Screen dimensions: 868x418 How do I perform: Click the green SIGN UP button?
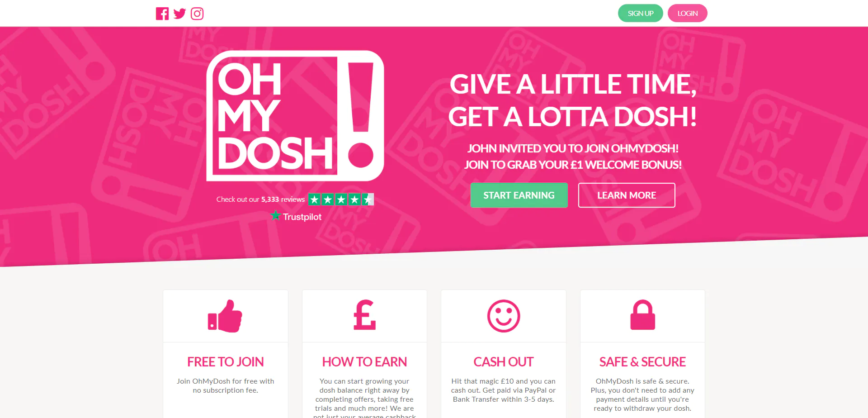(640, 13)
